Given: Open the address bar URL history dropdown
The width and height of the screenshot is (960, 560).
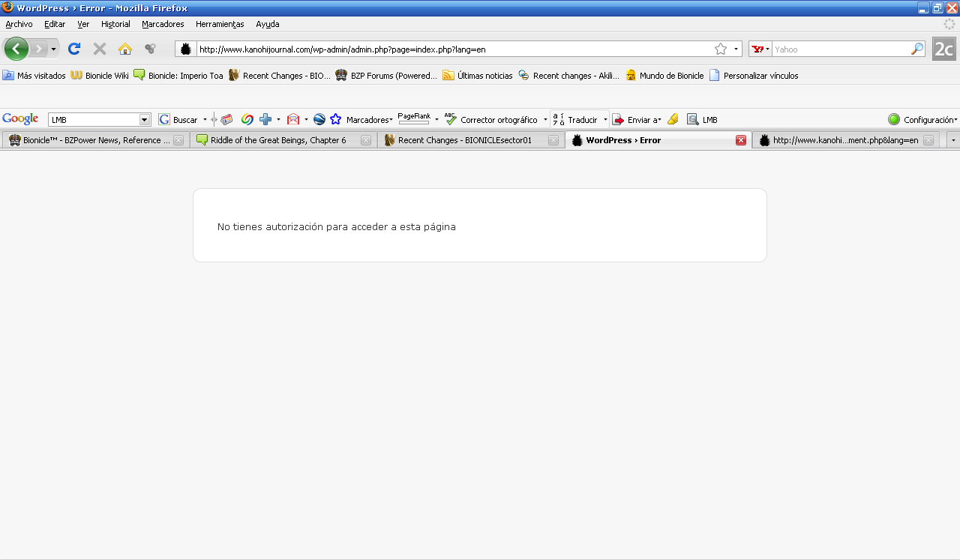Looking at the screenshot, I should [736, 49].
